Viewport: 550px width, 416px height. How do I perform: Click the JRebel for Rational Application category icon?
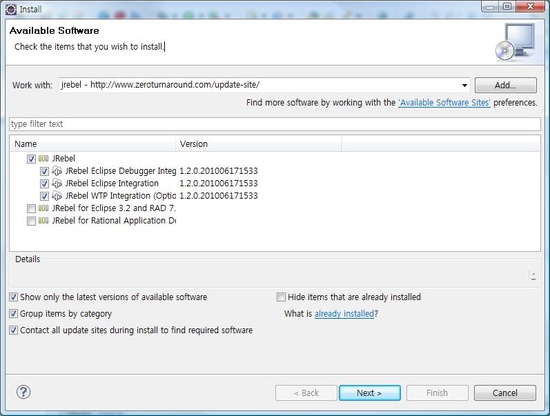point(43,221)
